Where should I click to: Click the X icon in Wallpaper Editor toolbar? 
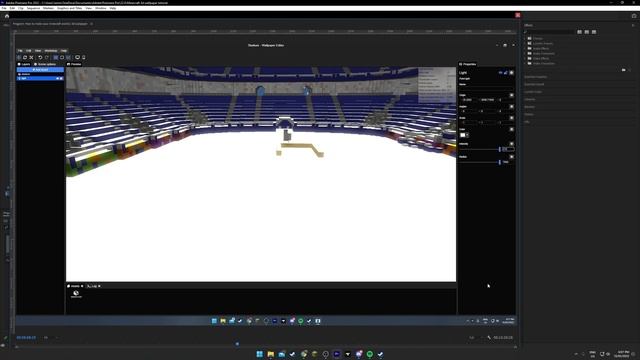[31, 58]
